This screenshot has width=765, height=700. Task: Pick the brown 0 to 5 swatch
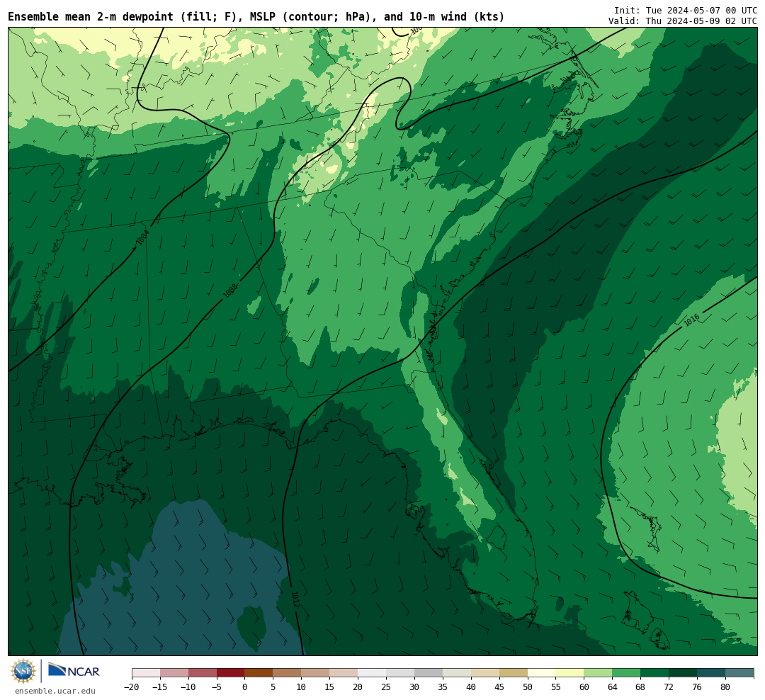[x=259, y=673]
